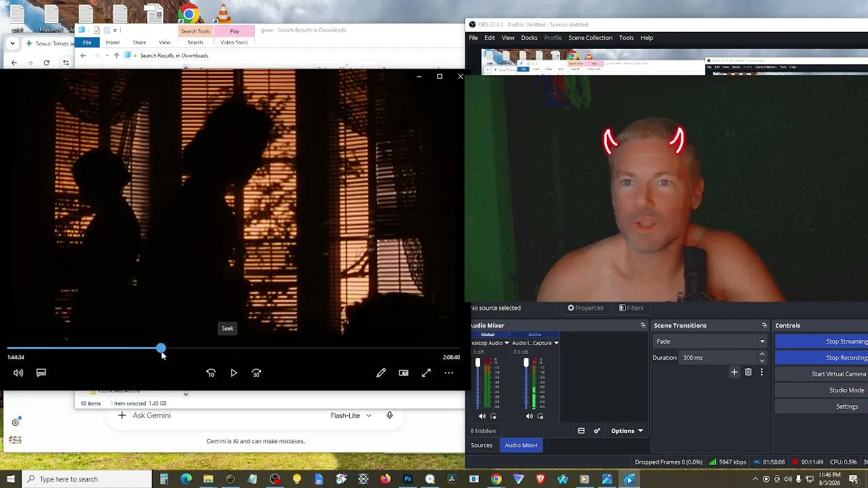Expand the Desktop Audio source dropdown
This screenshot has height=488, width=868.
(x=507, y=343)
